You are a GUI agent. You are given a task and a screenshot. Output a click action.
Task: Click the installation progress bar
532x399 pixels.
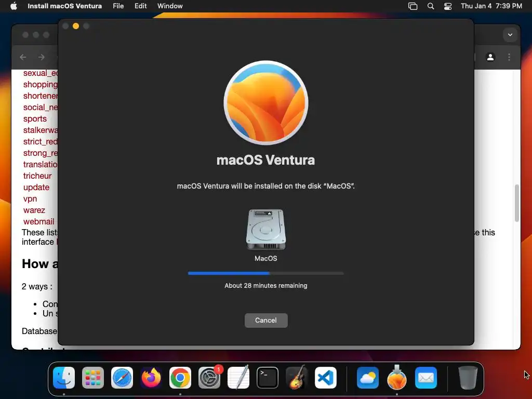coord(265,273)
